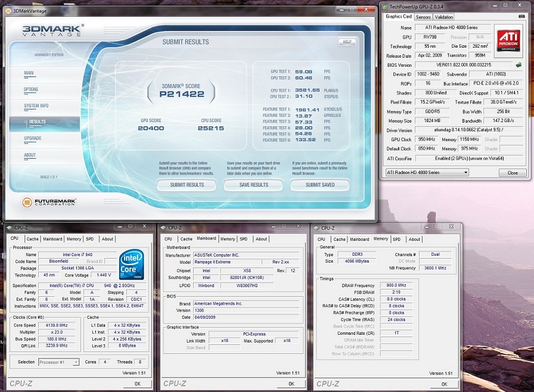Click the camera screenshot icon in GPU-Z
The height and width of the screenshot is (392, 534).
[521, 16]
